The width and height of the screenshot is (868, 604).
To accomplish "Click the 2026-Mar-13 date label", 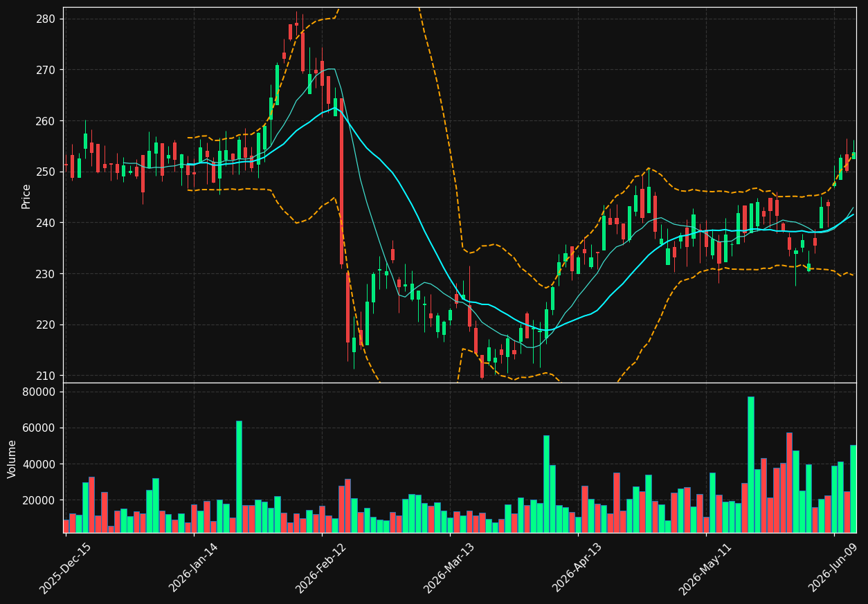I will coord(449,568).
